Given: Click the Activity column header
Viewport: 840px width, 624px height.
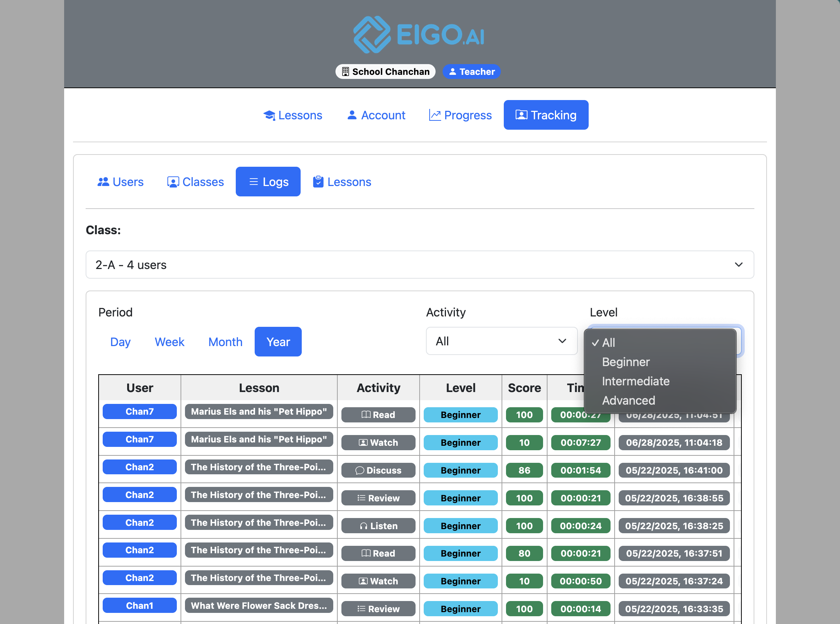Looking at the screenshot, I should 378,388.
